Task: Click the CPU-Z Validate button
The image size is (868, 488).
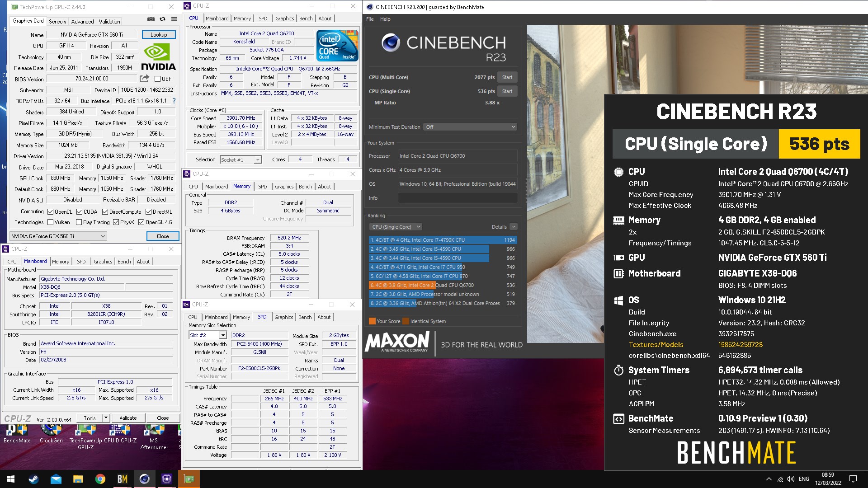Action: click(x=128, y=418)
